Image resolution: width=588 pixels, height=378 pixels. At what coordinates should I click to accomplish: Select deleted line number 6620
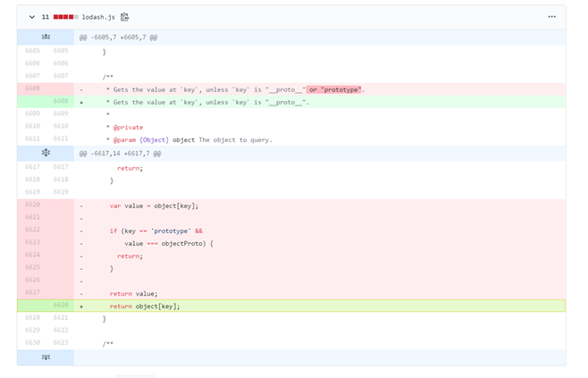[32, 205]
